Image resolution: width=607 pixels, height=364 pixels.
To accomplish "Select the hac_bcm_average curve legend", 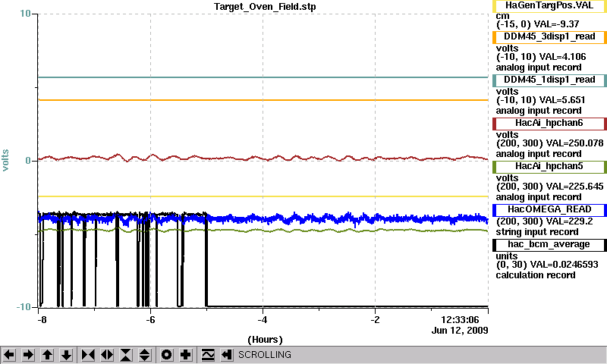I will coord(549,245).
